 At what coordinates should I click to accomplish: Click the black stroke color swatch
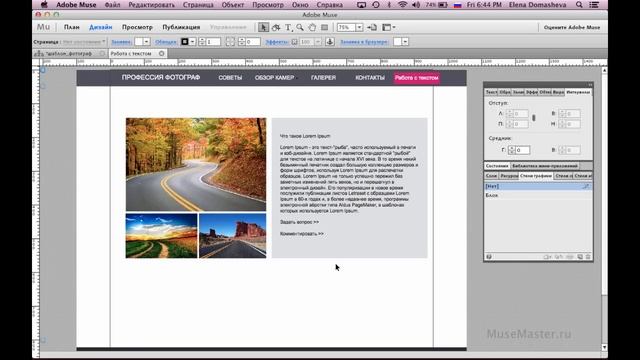(x=184, y=42)
